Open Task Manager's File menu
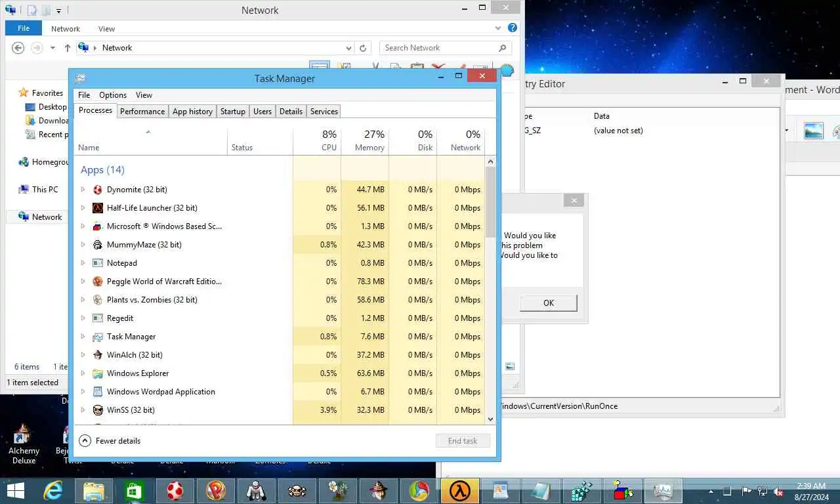Image resolution: width=840 pixels, height=504 pixels. (x=84, y=95)
